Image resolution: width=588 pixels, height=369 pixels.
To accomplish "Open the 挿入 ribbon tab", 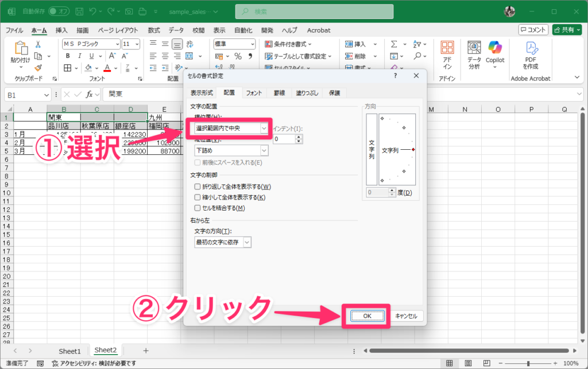I will click(x=61, y=30).
